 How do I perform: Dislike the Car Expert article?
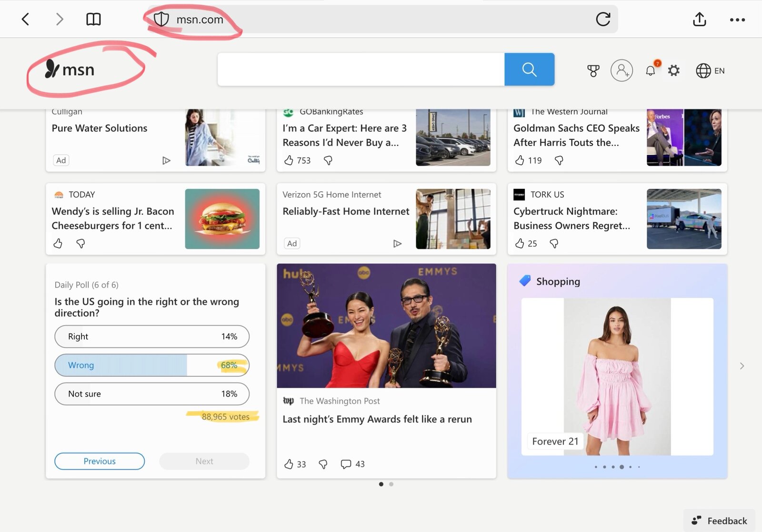[328, 160]
